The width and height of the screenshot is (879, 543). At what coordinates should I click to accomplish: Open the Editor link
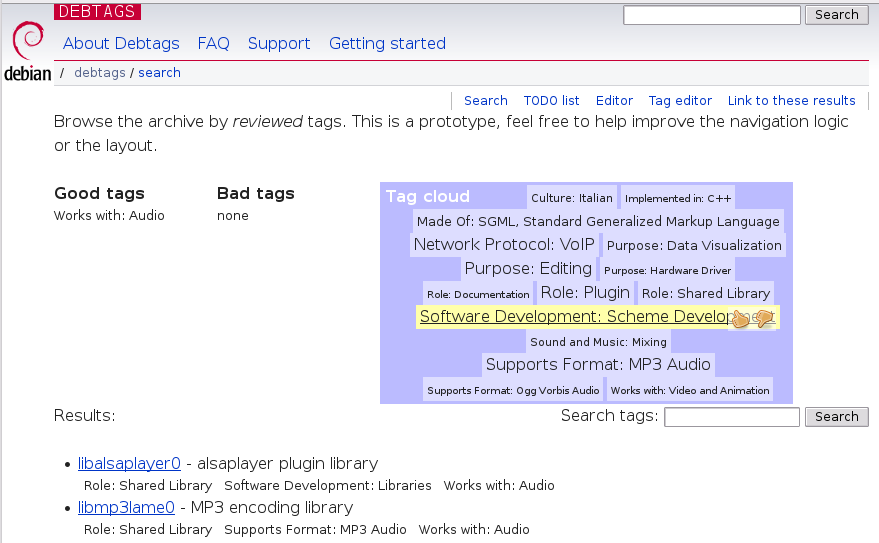(614, 101)
